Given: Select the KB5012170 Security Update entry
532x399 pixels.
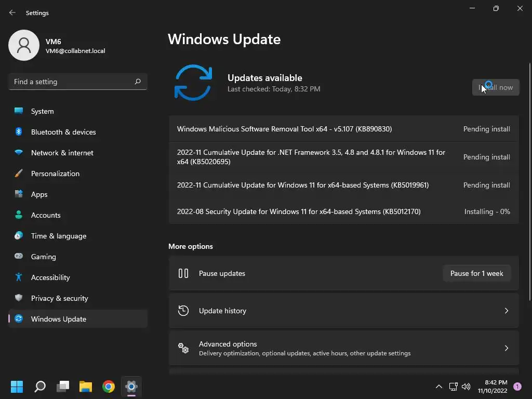Looking at the screenshot, I should [x=344, y=211].
